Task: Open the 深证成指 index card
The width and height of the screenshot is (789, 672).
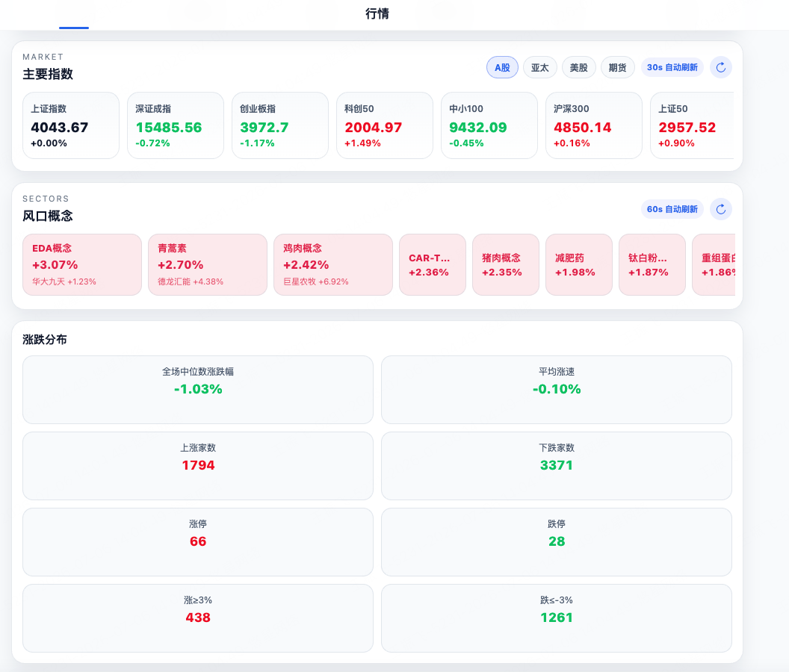Action: pos(176,125)
